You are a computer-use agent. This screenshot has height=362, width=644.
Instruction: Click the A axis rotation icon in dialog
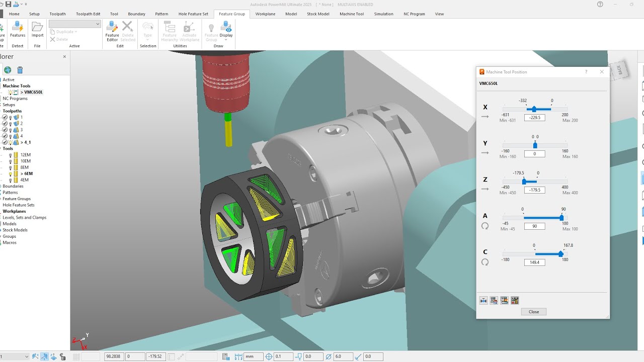tap(485, 226)
